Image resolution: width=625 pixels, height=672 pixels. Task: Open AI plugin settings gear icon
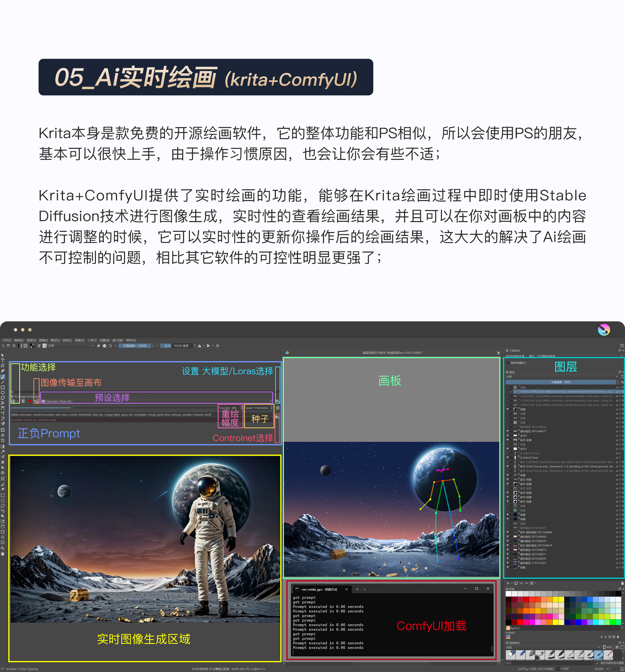277,401
